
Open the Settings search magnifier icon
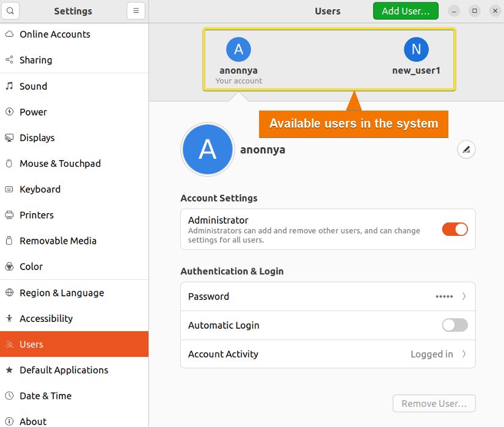(x=10, y=11)
